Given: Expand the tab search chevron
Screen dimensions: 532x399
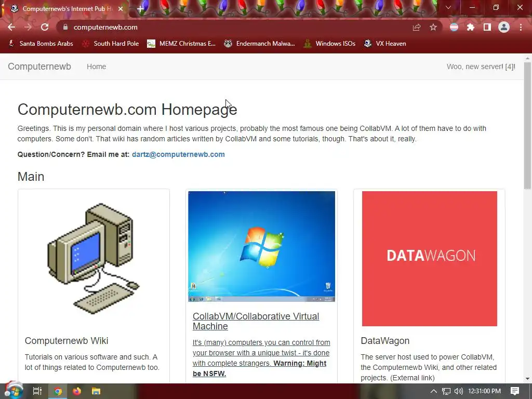Looking at the screenshot, I should click(x=448, y=7).
